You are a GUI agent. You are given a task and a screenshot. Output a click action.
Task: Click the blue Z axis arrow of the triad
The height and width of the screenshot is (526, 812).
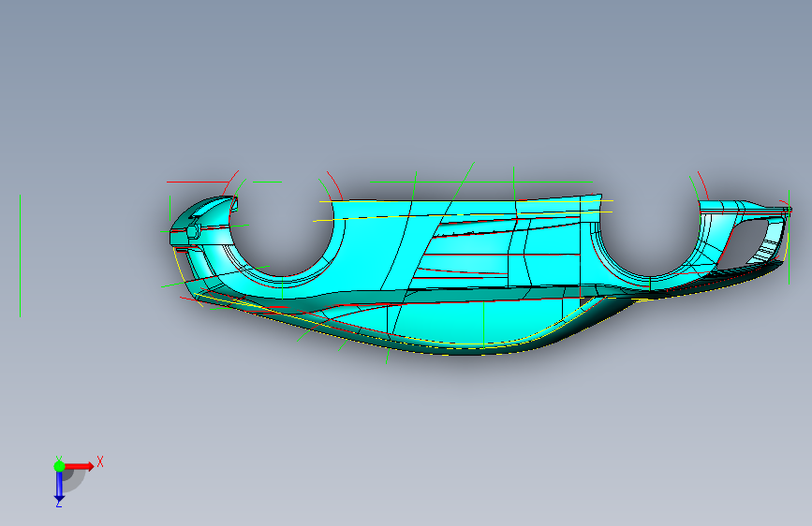coord(59,487)
